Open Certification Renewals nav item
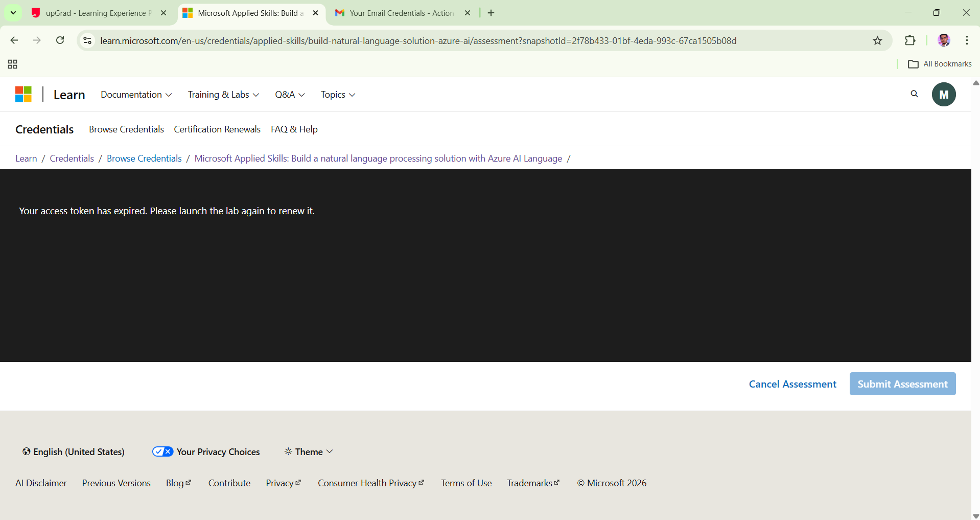 coord(217,129)
